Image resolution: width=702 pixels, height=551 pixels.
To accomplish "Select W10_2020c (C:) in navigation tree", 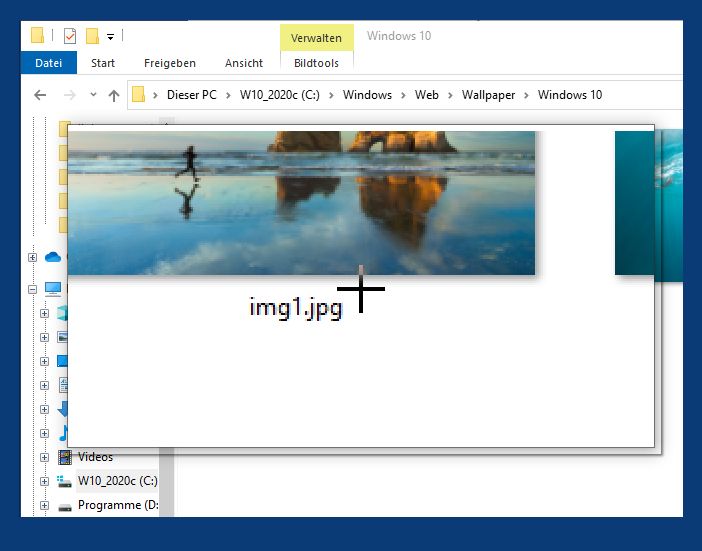I will point(118,481).
